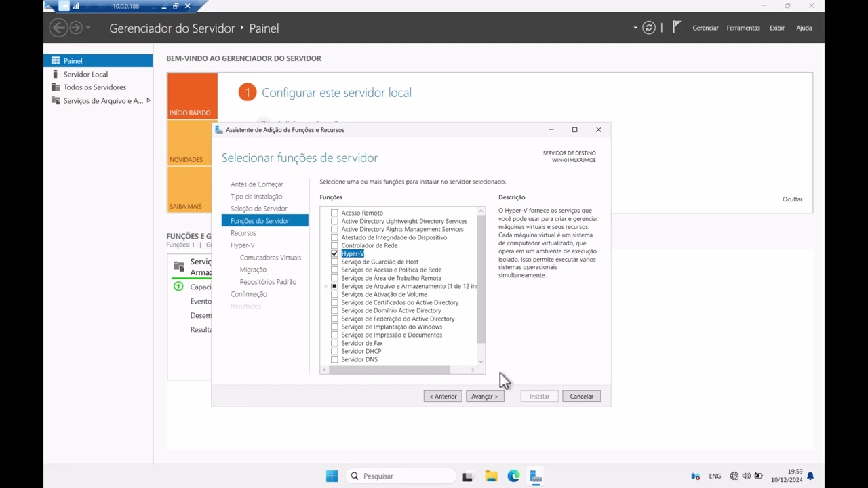Click the Windows Start button
The height and width of the screenshot is (488, 868).
(332, 476)
